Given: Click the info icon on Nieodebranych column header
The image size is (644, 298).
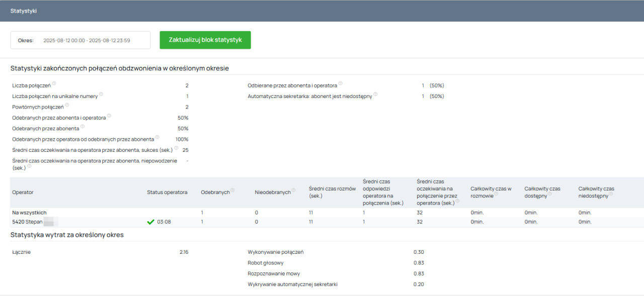Looking at the screenshot, I should [x=293, y=190].
